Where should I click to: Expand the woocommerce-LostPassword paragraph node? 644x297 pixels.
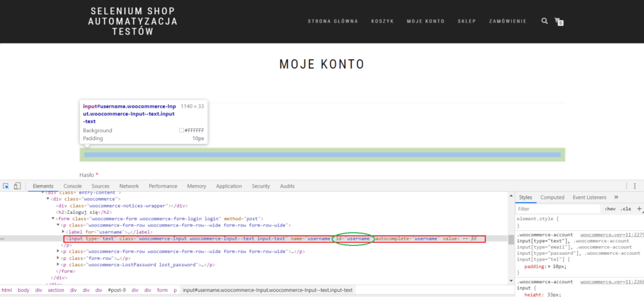point(58,265)
